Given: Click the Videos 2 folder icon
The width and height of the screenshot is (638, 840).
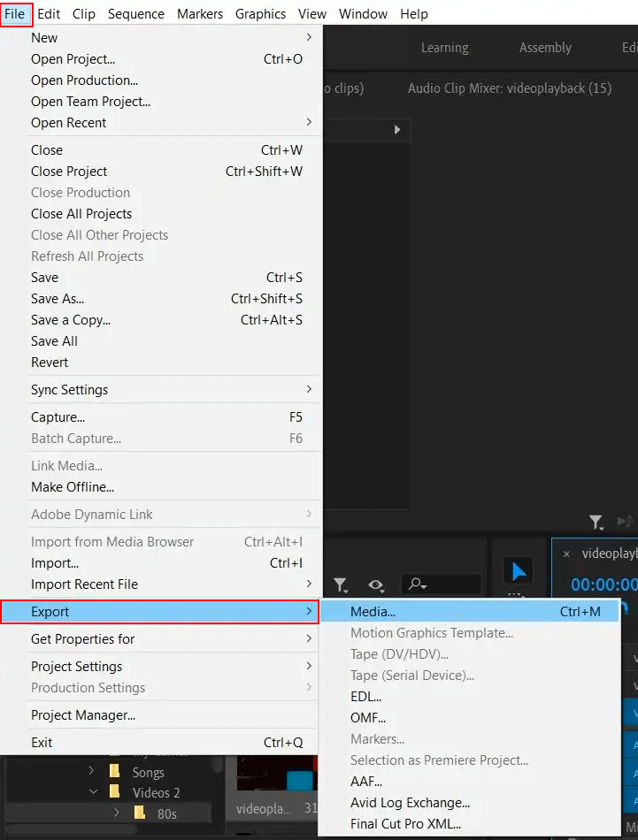Looking at the screenshot, I should click(114, 791).
